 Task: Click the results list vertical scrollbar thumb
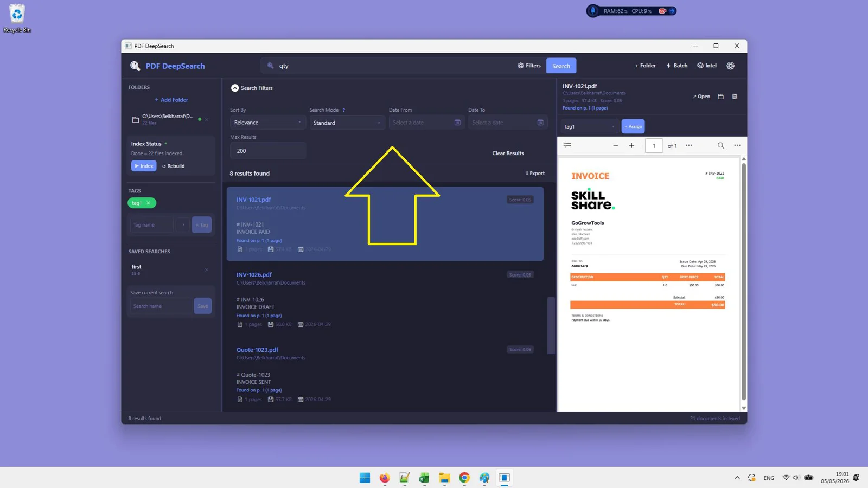pos(551,325)
